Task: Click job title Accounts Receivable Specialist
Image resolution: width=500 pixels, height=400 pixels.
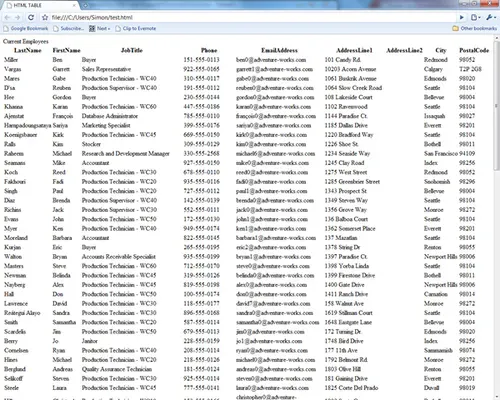Action: point(119,257)
